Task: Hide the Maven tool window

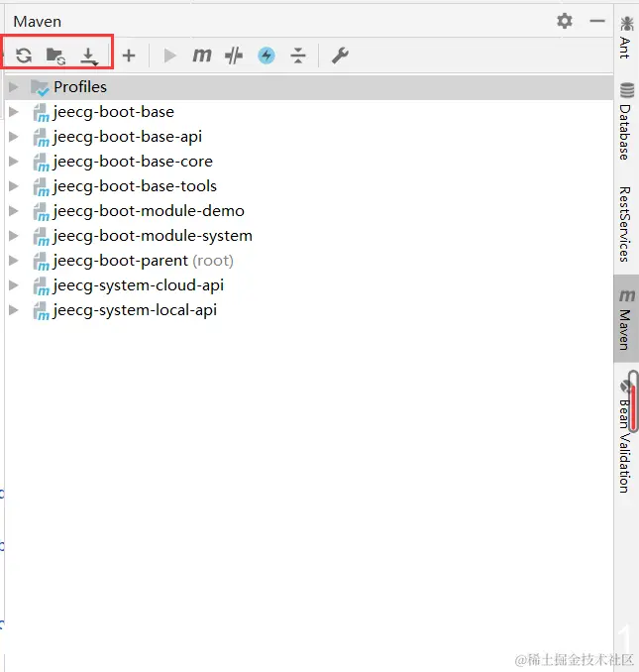Action: coord(597,21)
